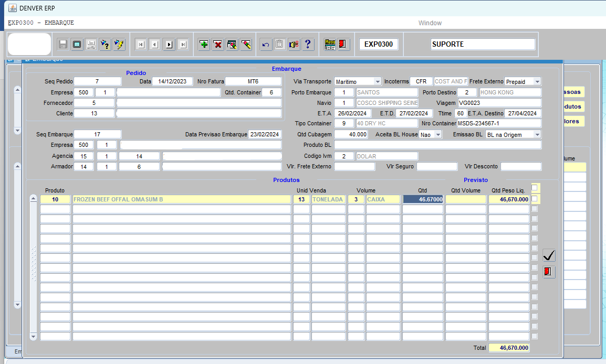
Task: Click the Print icon in toolbar
Action: [91, 45]
